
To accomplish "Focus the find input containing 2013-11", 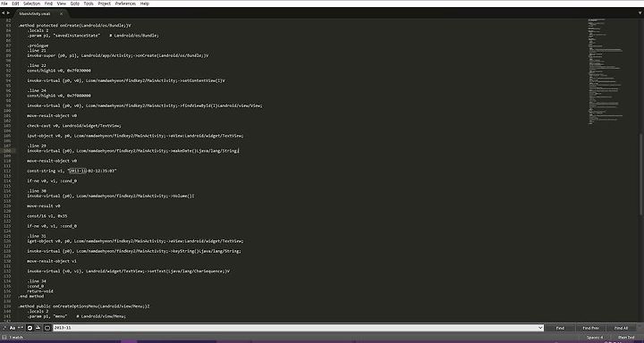I will (x=298, y=328).
